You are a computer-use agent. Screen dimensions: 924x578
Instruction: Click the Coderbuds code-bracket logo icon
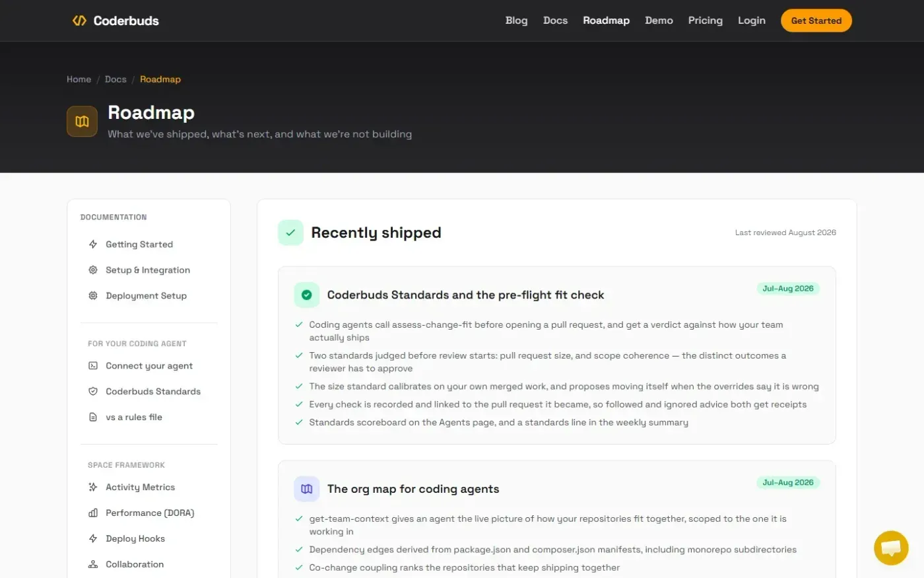[79, 20]
